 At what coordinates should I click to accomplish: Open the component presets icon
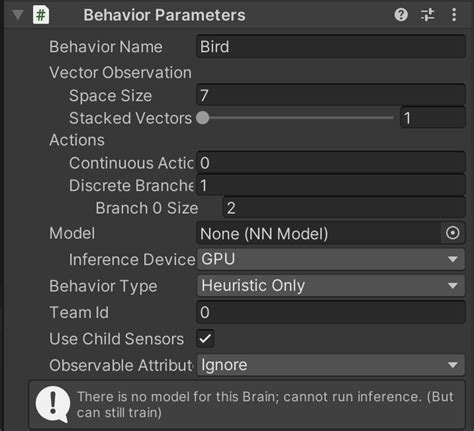[x=427, y=15]
